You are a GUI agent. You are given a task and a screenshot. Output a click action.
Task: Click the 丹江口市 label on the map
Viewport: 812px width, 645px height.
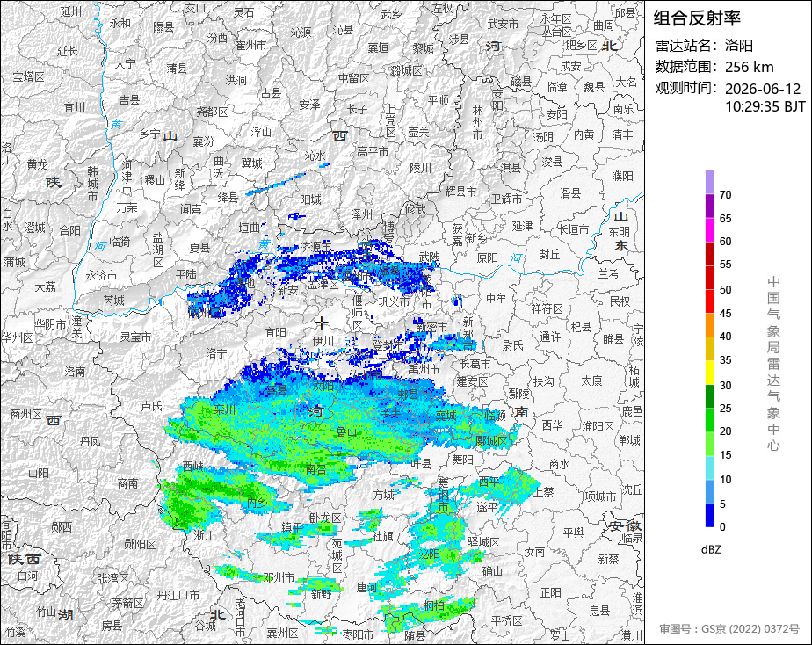(x=178, y=595)
